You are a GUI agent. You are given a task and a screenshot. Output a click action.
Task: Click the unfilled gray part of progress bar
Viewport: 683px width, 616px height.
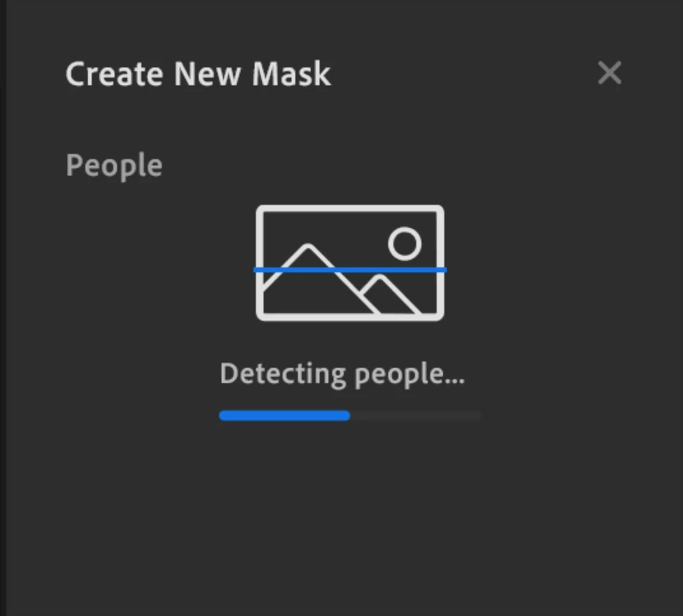[415, 416]
